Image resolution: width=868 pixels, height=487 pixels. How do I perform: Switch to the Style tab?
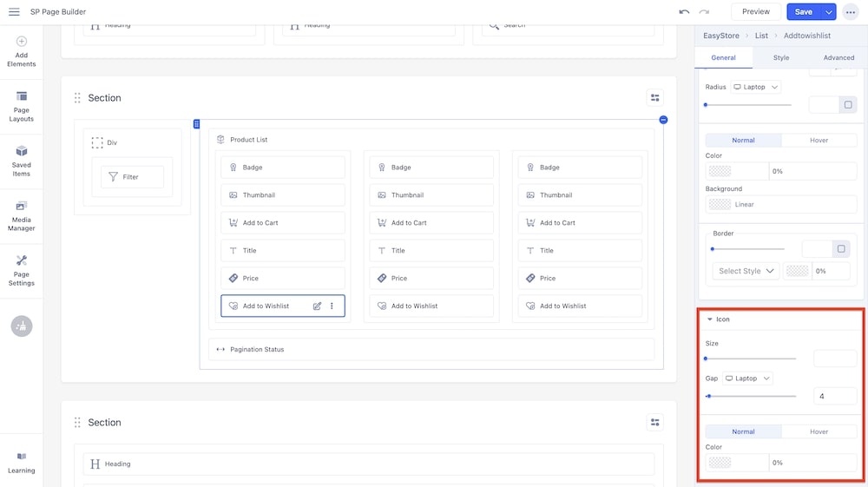pyautogui.click(x=781, y=57)
